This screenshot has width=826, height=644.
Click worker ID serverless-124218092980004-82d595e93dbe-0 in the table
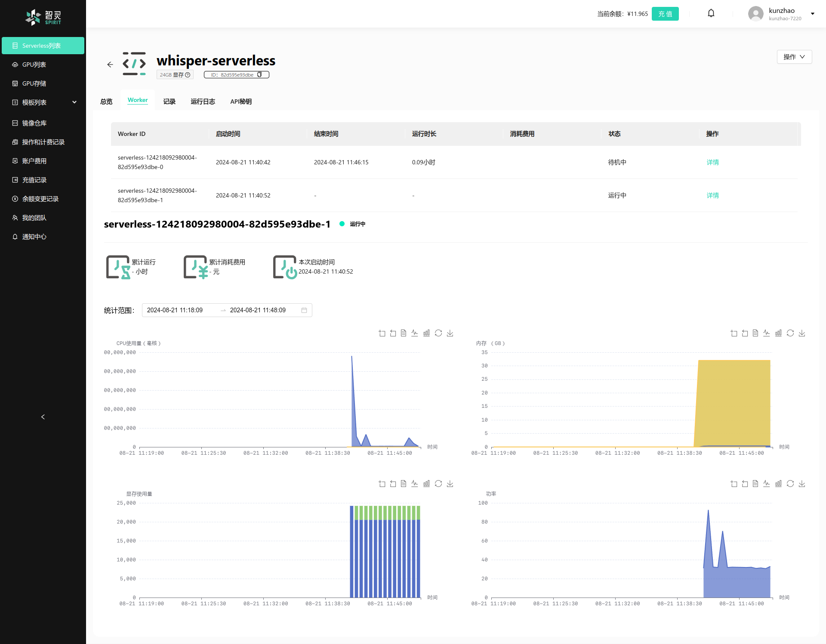click(x=157, y=162)
